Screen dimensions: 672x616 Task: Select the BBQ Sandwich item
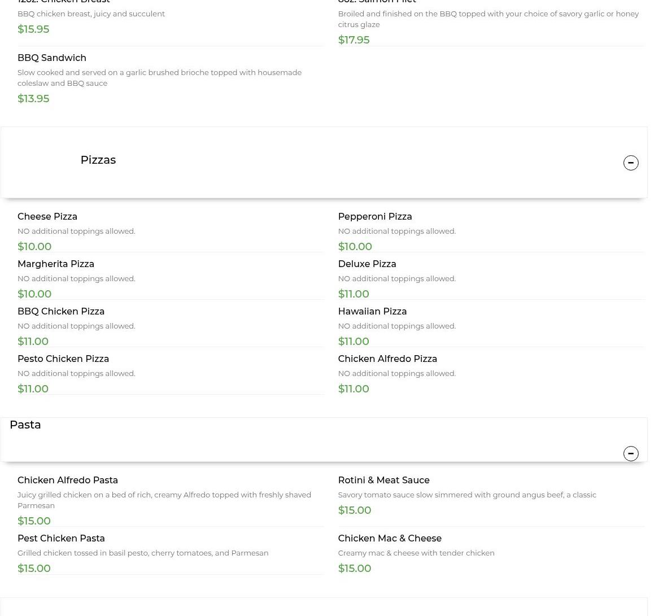pos(52,58)
